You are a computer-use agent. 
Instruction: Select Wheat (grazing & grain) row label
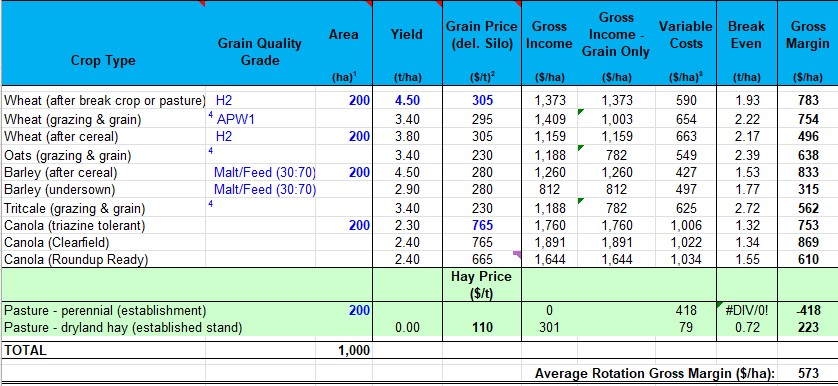pos(73,119)
